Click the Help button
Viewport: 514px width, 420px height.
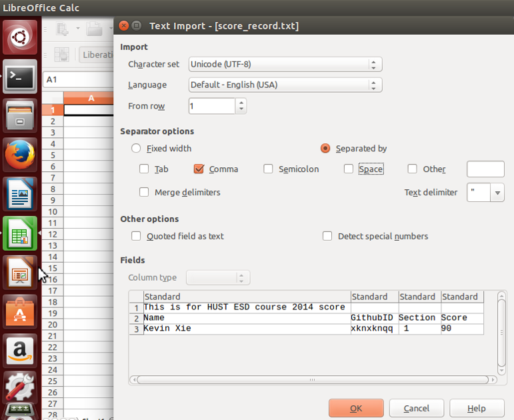point(477,408)
